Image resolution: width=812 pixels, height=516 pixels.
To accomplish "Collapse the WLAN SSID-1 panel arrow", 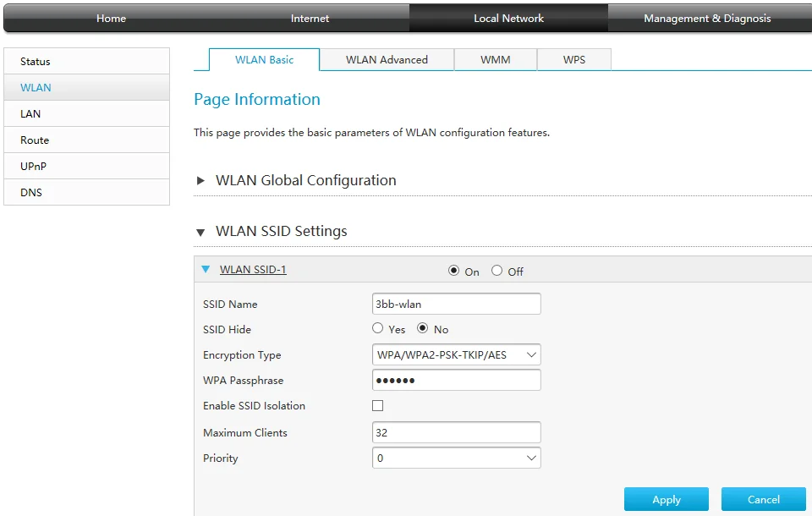I will coord(205,270).
